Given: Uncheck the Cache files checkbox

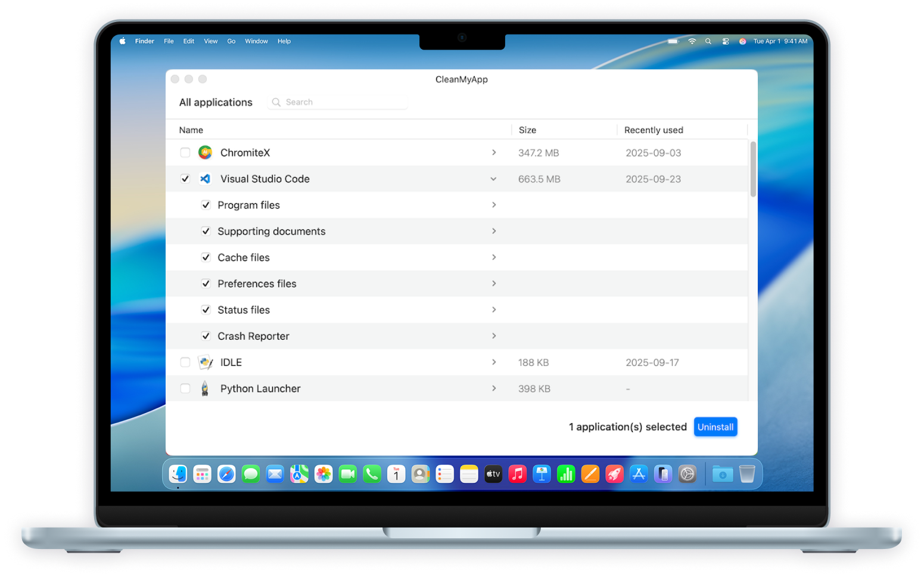Looking at the screenshot, I should pyautogui.click(x=206, y=258).
